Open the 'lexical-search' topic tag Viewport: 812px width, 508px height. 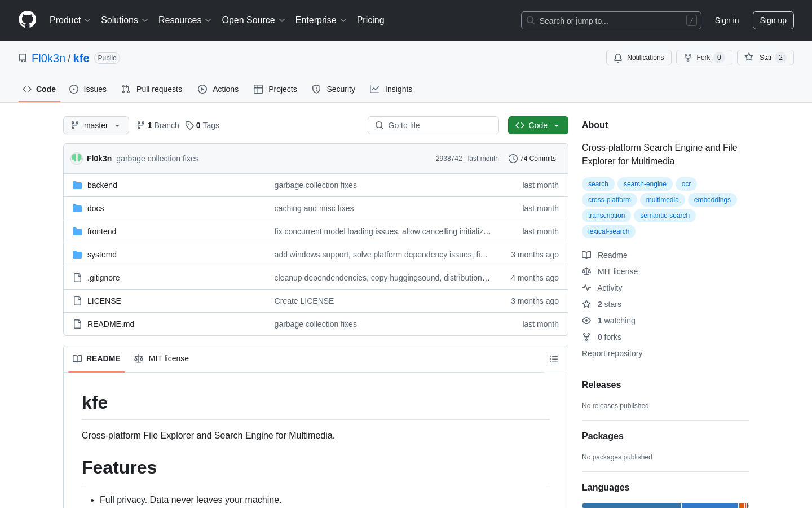(609, 231)
